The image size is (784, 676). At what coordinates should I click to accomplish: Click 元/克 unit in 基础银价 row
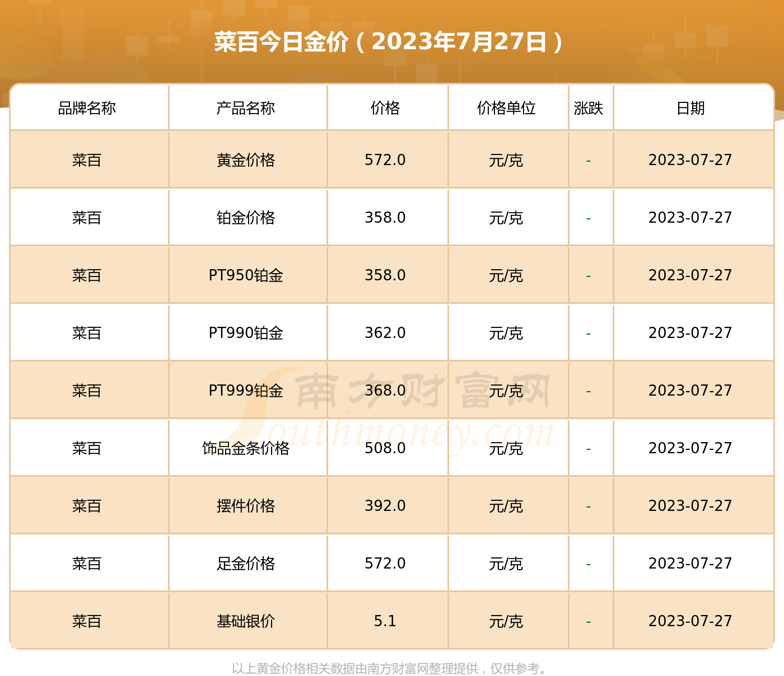coord(506,622)
